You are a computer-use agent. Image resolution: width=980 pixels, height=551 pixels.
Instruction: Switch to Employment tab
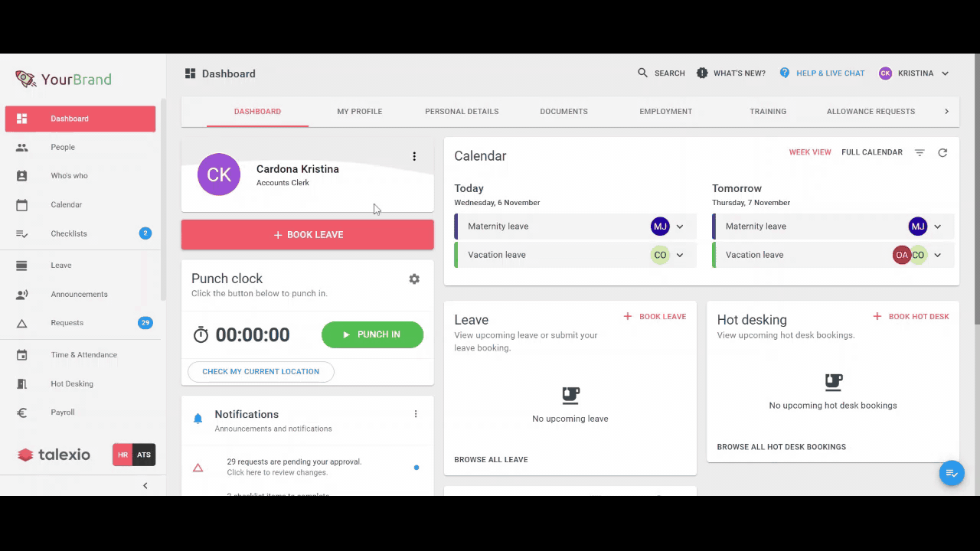666,112
